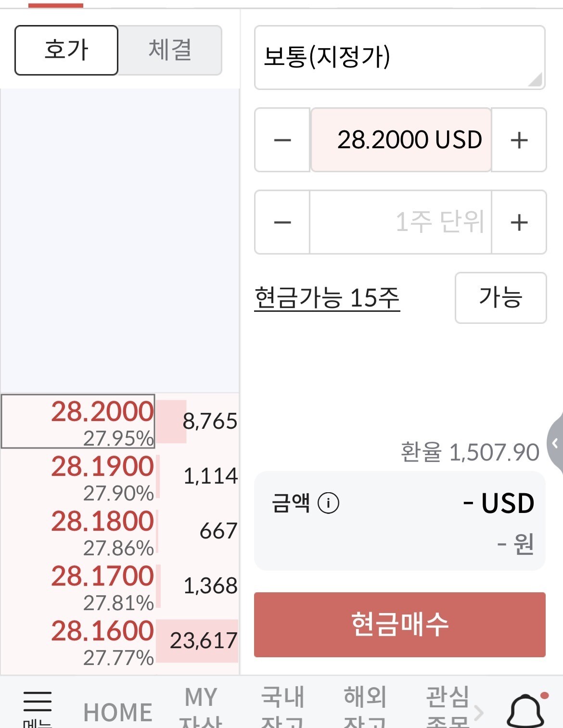Screen dimensions: 563x728
Task: Increase share quantity with the plus button
Action: (x=519, y=222)
